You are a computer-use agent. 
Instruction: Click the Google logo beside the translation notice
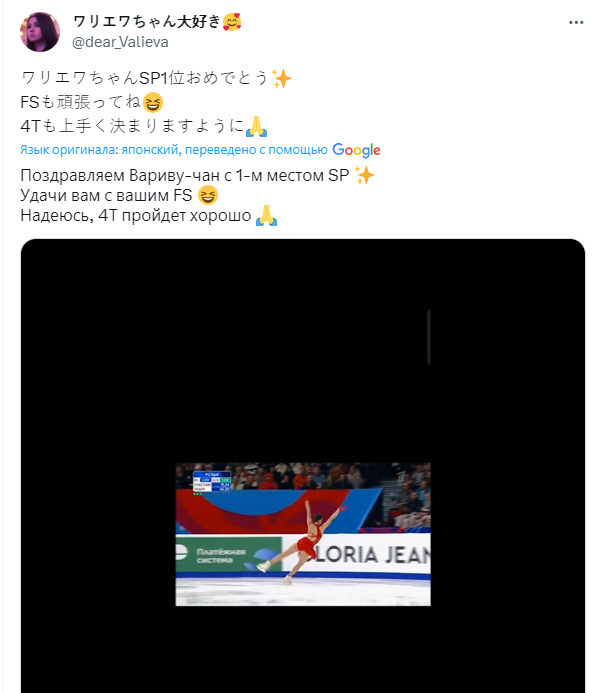coord(356,150)
